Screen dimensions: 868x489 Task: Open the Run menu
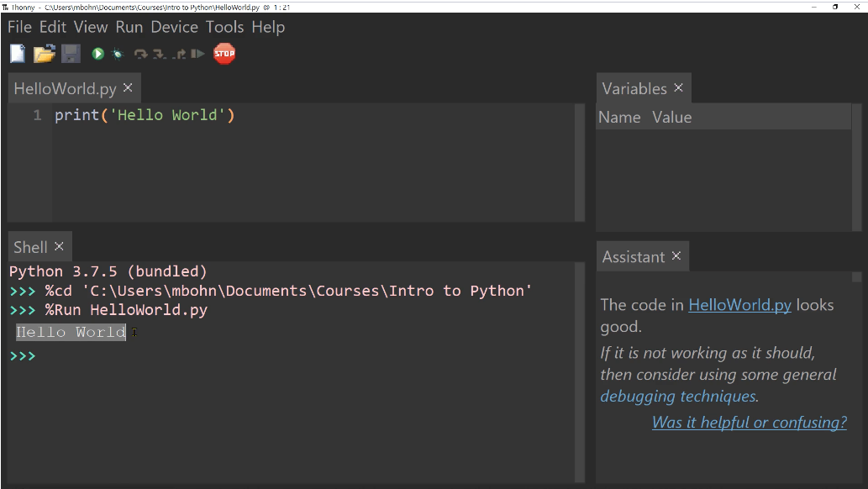[x=129, y=27]
